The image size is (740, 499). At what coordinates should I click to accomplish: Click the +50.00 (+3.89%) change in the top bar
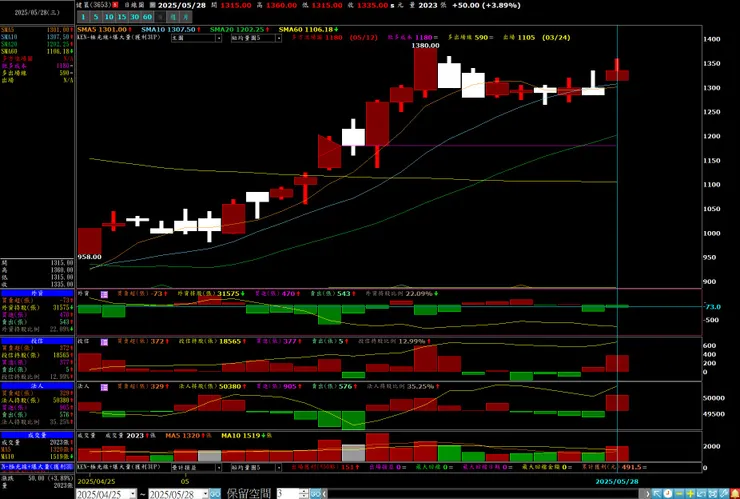coord(486,5)
